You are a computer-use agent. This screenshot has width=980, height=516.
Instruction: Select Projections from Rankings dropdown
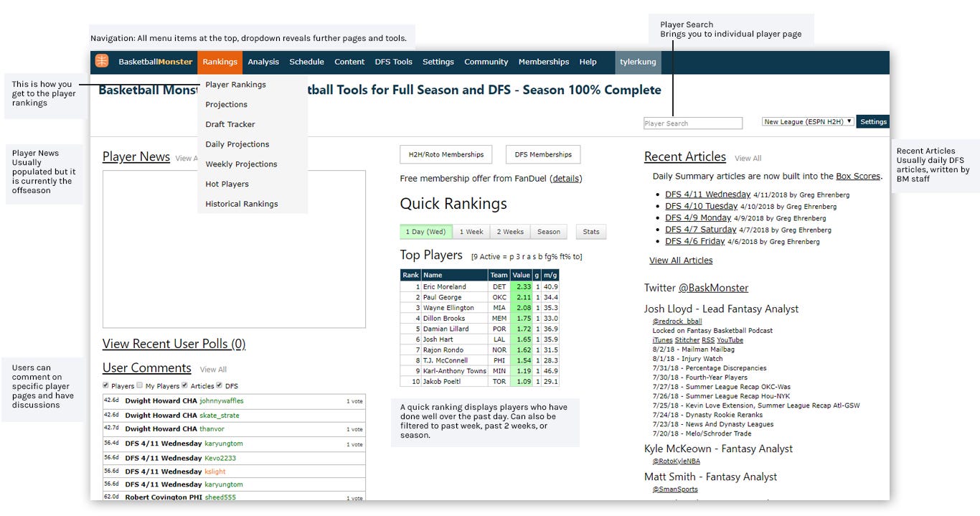(x=226, y=104)
